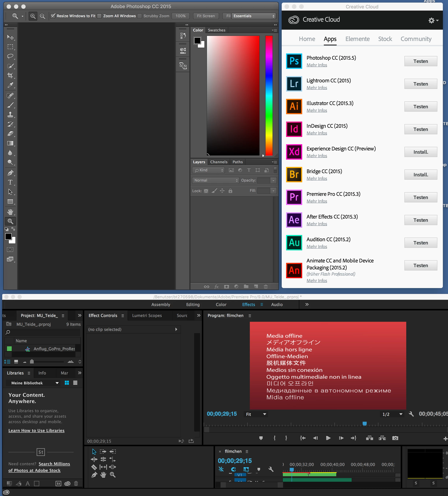Select the Lasso tool

tap(10, 56)
